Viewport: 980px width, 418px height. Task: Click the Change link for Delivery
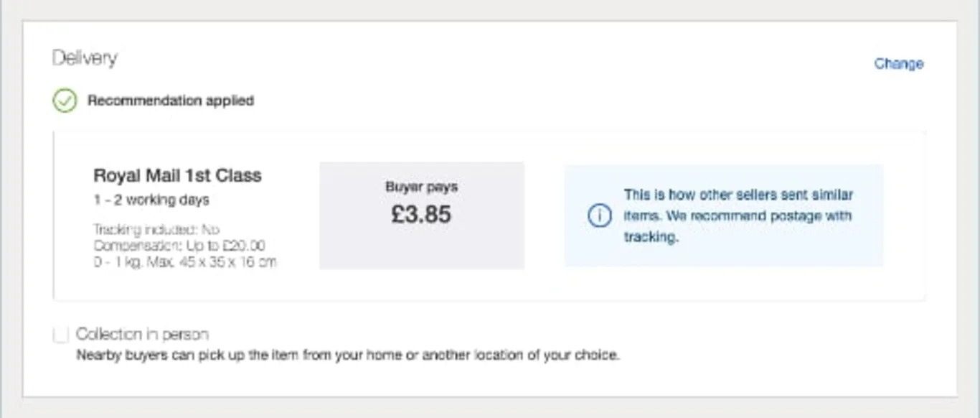[898, 64]
